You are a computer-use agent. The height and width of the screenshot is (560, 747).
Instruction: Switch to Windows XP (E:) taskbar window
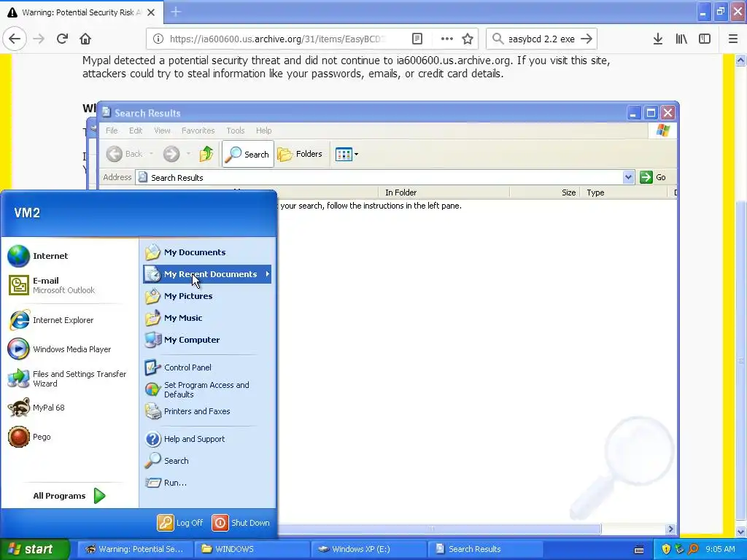(368, 549)
